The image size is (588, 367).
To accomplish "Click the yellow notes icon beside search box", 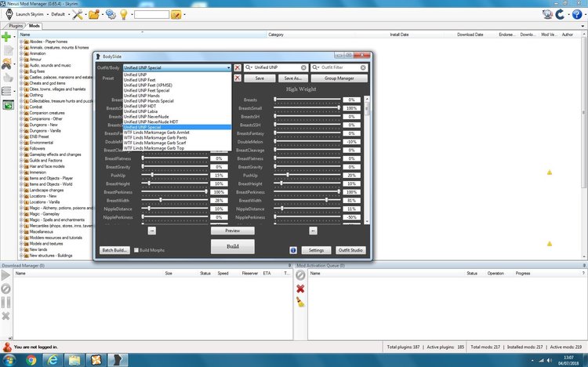I will (x=176, y=15).
